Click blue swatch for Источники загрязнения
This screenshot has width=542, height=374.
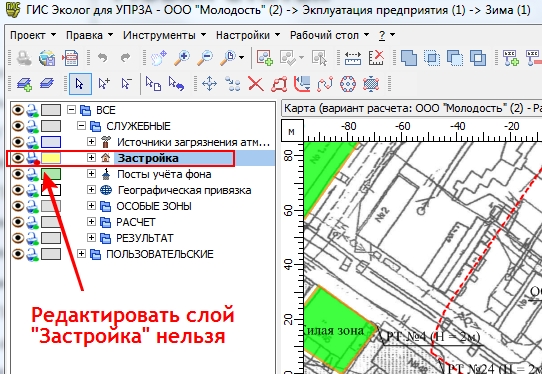click(x=51, y=142)
